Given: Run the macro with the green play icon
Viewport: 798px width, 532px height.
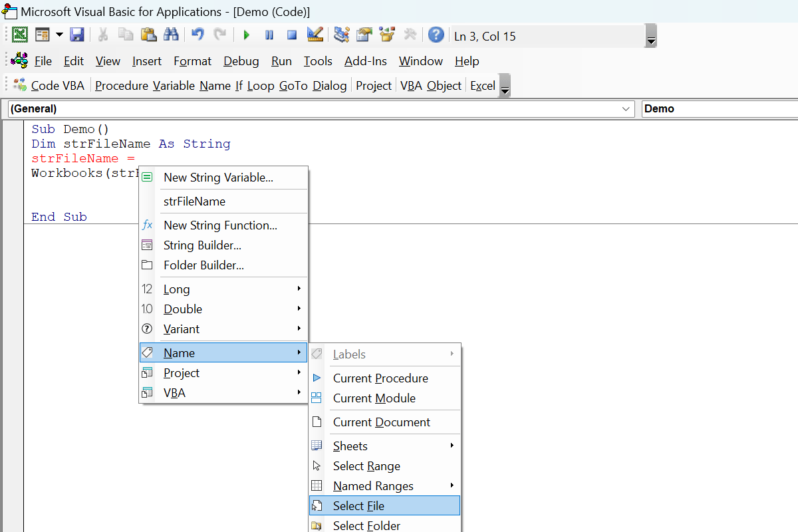Looking at the screenshot, I should tap(247, 35).
